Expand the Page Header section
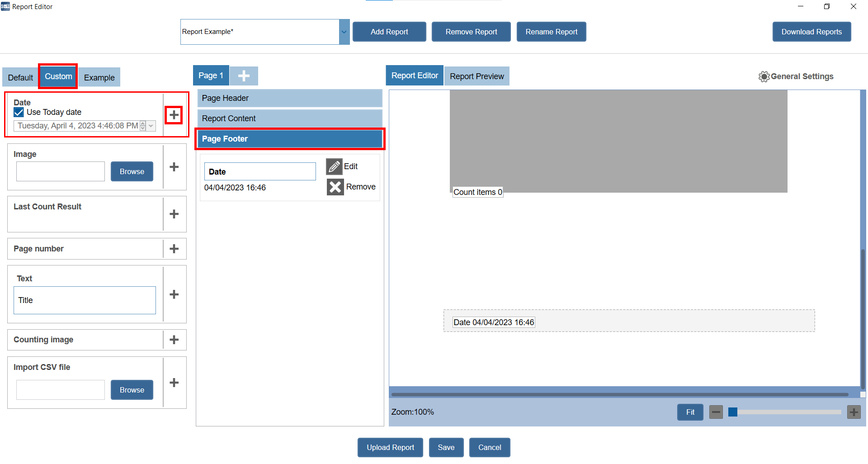The width and height of the screenshot is (868, 464). (289, 98)
